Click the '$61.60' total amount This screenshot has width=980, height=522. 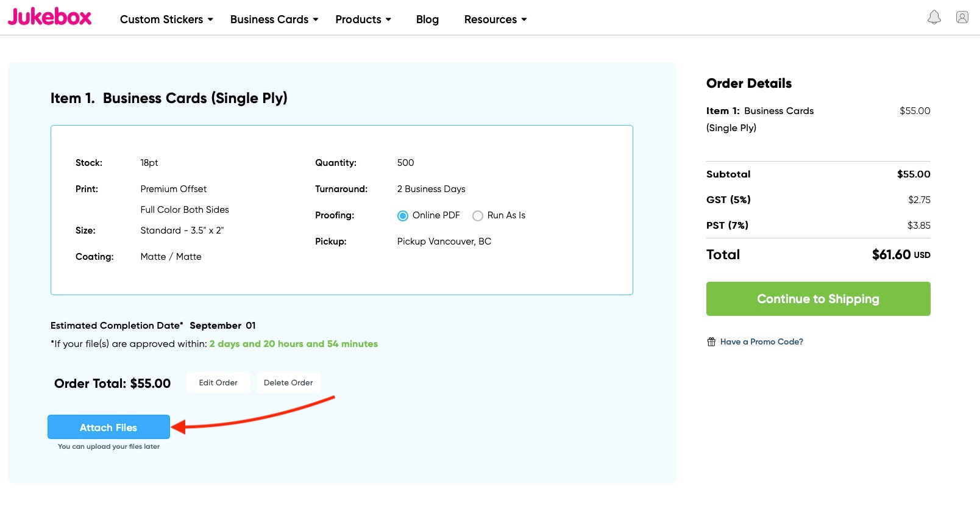tap(891, 255)
